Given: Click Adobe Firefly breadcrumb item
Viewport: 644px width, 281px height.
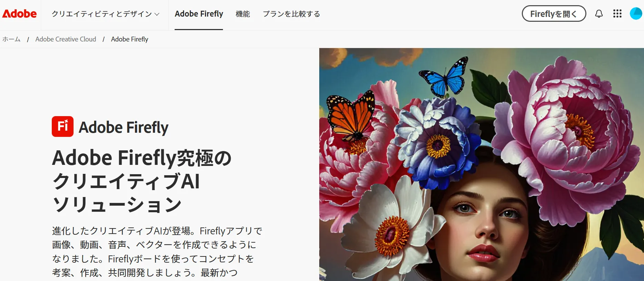Looking at the screenshot, I should coord(129,39).
